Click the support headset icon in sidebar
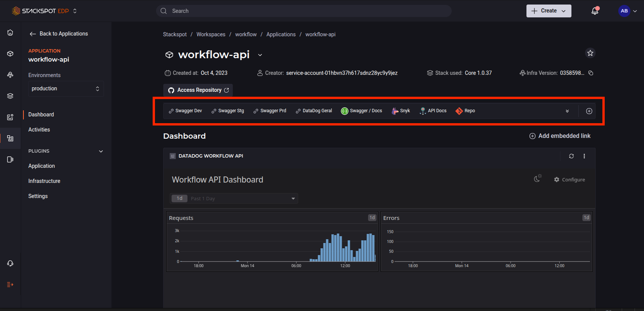This screenshot has height=311, width=644. click(x=10, y=263)
